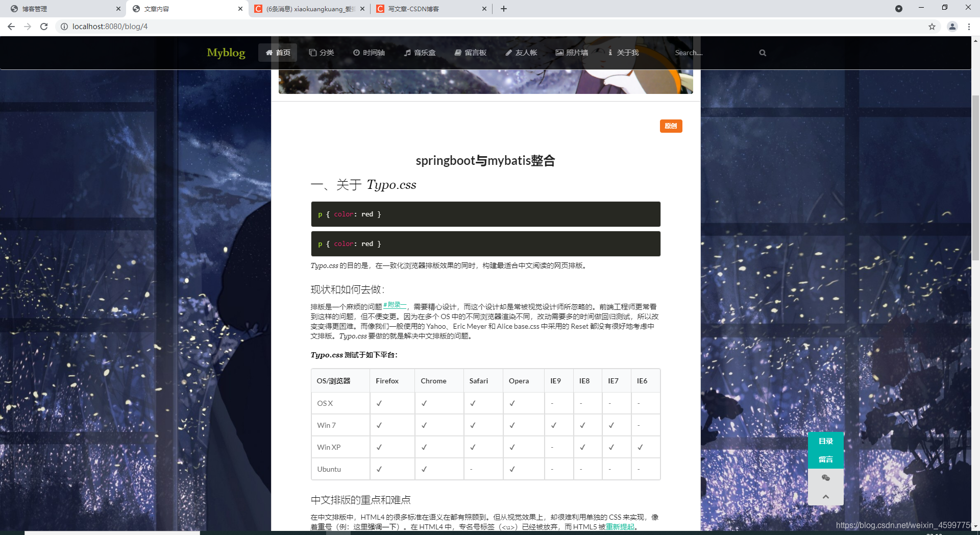
Task: Open the Chrome three-dot menu
Action: [969, 27]
